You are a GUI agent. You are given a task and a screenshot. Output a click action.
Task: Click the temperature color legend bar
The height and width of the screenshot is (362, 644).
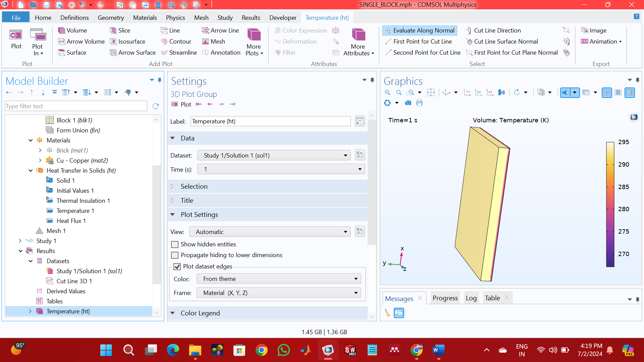pos(610,204)
